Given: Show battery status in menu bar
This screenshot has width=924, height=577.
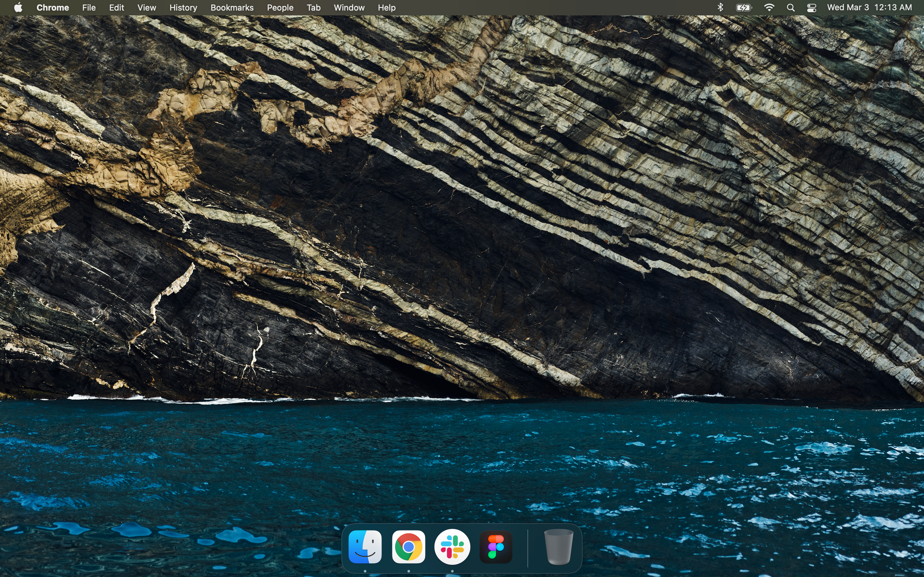Looking at the screenshot, I should (743, 8).
